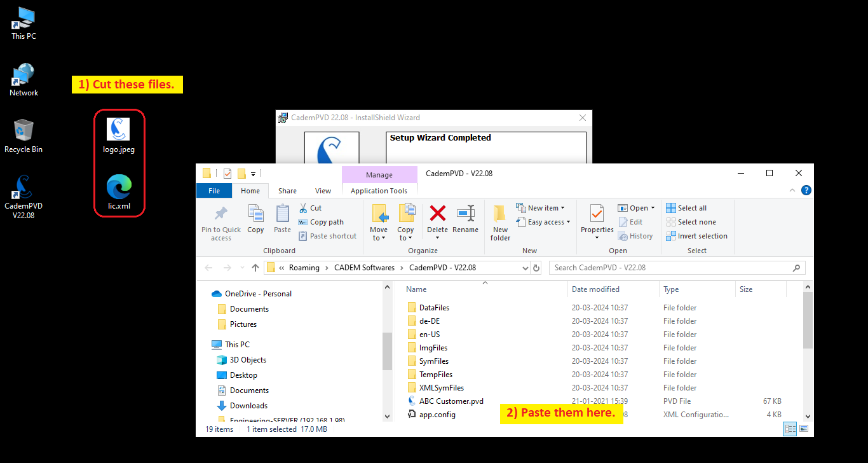Switch to the Share ribbon tab

point(287,190)
